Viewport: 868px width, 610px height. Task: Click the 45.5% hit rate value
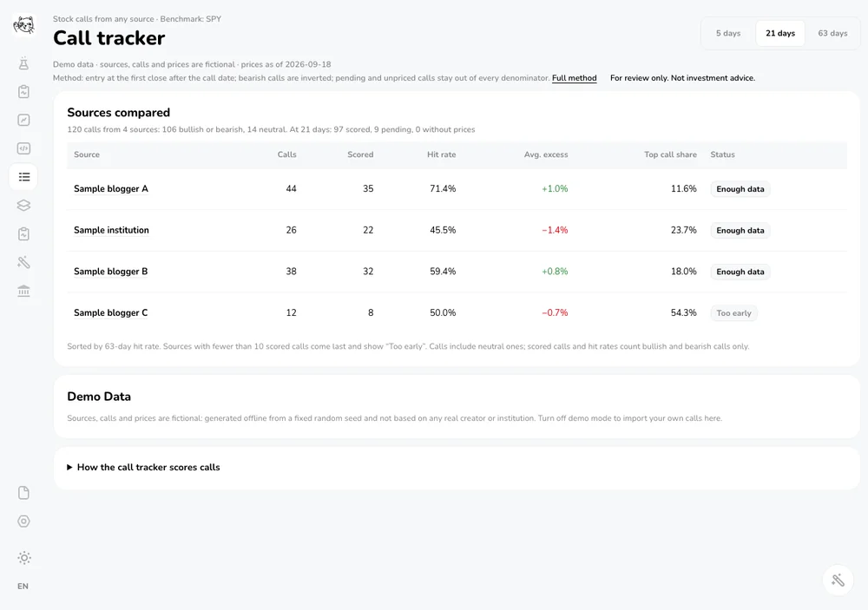click(x=443, y=230)
